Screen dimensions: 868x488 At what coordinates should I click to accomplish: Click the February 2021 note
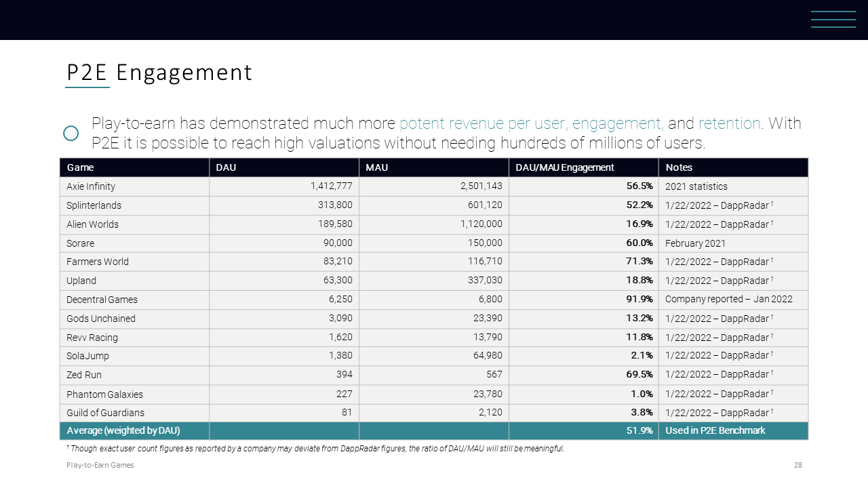coord(696,243)
